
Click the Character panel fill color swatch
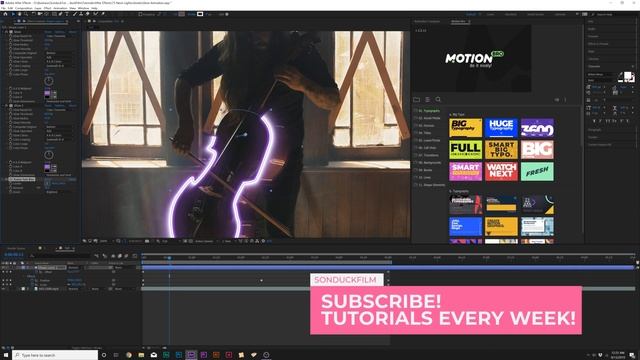(x=628, y=76)
